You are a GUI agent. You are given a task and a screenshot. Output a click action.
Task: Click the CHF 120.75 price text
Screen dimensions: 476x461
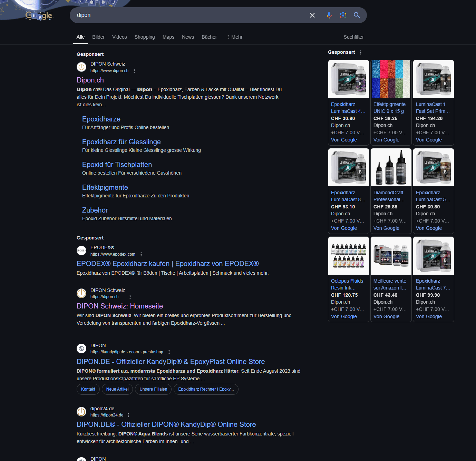(344, 295)
